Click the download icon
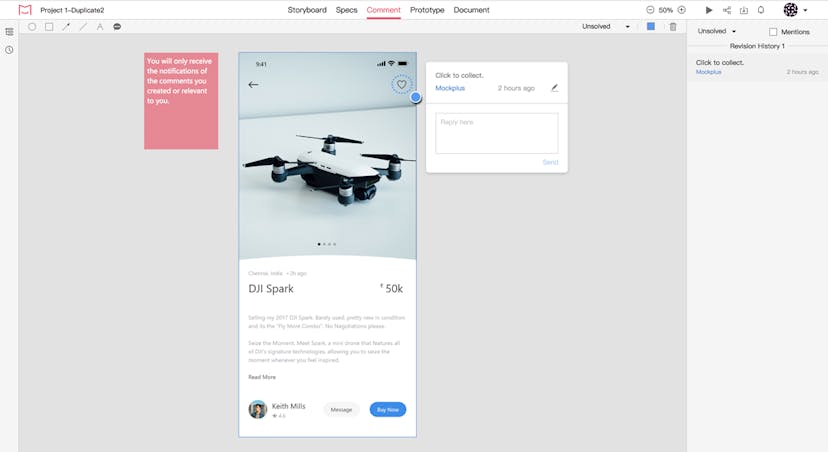Viewport: 828px width, 452px height. click(744, 10)
